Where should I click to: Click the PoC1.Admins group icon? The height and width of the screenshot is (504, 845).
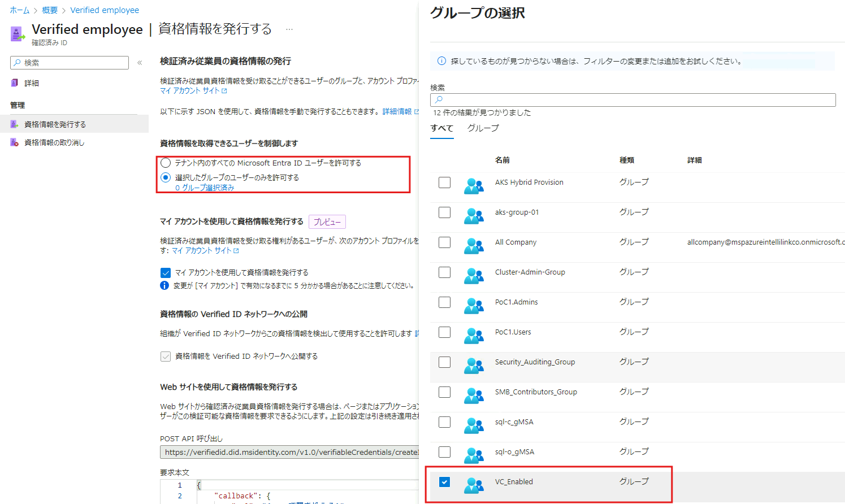[474, 306]
